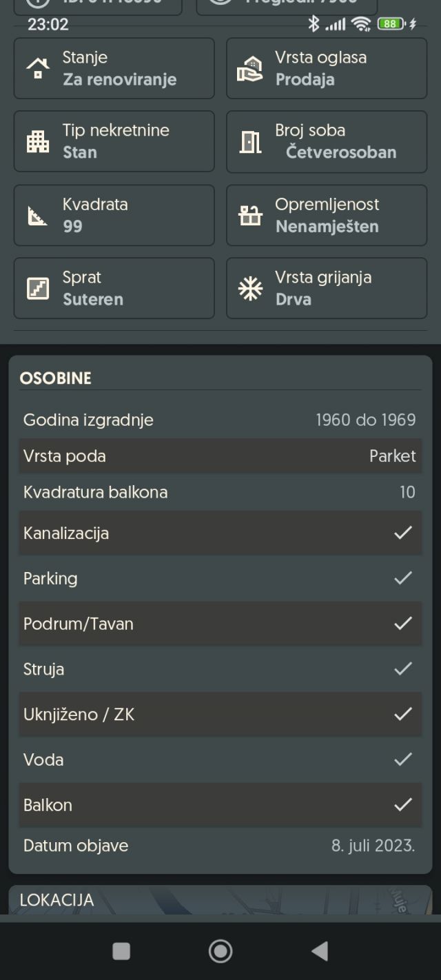The height and width of the screenshot is (980, 441).
Task: Tap the Parking checkmark
Action: (403, 578)
